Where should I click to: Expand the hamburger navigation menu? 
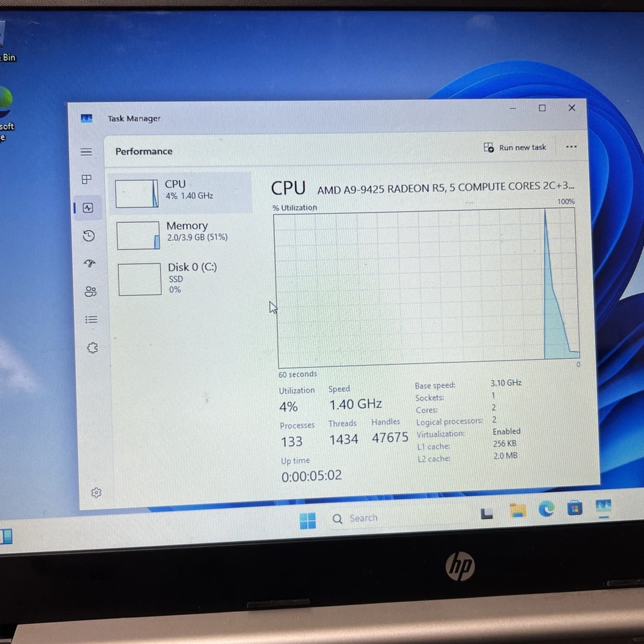(86, 152)
